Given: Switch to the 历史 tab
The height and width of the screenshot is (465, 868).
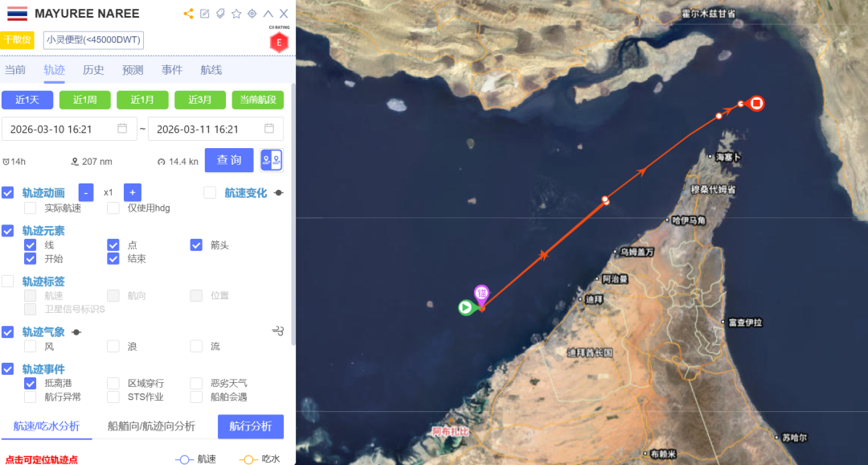Looking at the screenshot, I should click(x=93, y=70).
